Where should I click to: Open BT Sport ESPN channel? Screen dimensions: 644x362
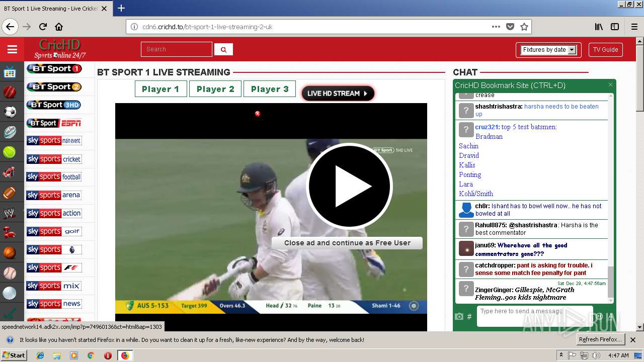(x=54, y=123)
